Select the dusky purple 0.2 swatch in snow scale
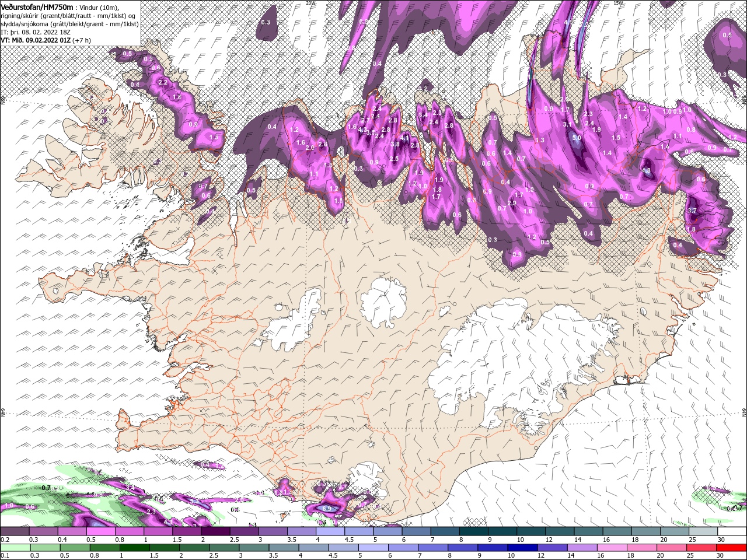747x560 pixels. 15,531
